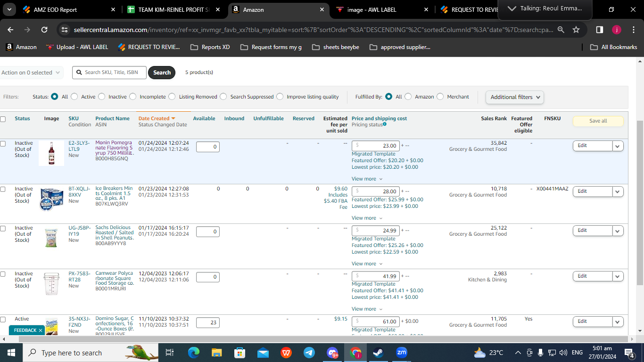The width and height of the screenshot is (644, 362).
Task: Click the Save all button
Action: [598, 121]
